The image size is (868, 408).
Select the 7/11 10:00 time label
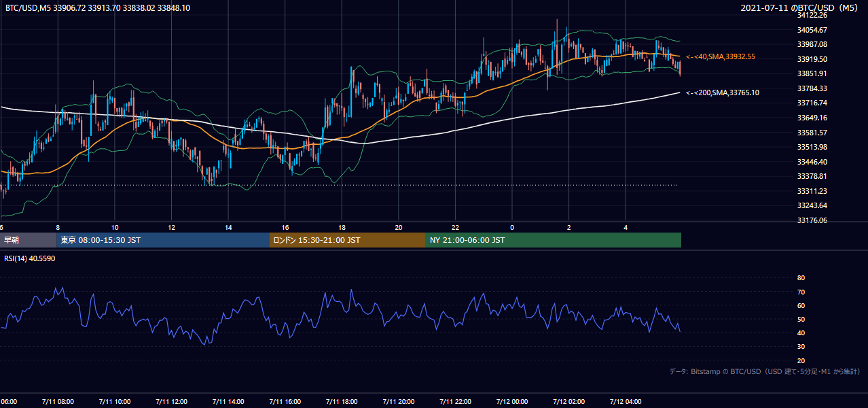114,401
